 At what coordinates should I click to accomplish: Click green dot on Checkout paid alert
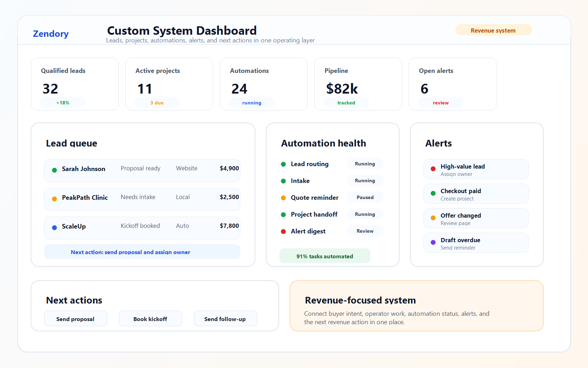coord(433,193)
